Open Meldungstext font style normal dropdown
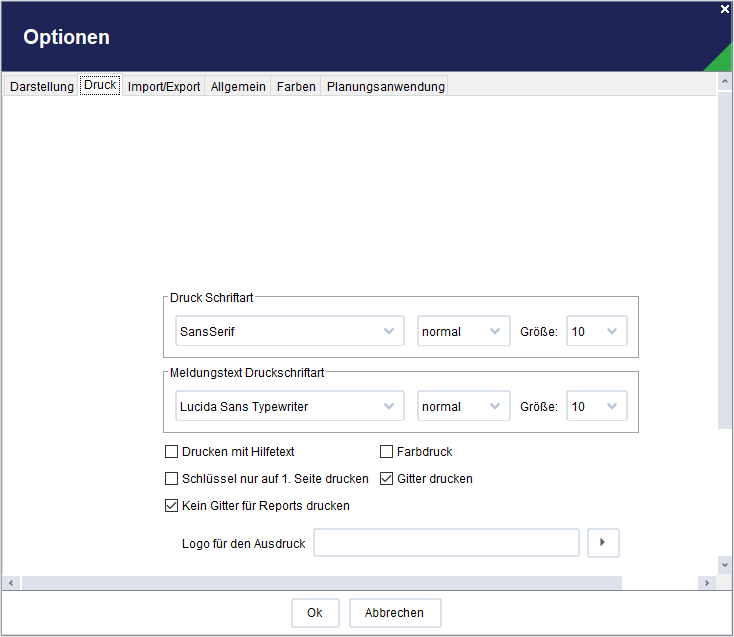The width and height of the screenshot is (734, 637). (463, 406)
